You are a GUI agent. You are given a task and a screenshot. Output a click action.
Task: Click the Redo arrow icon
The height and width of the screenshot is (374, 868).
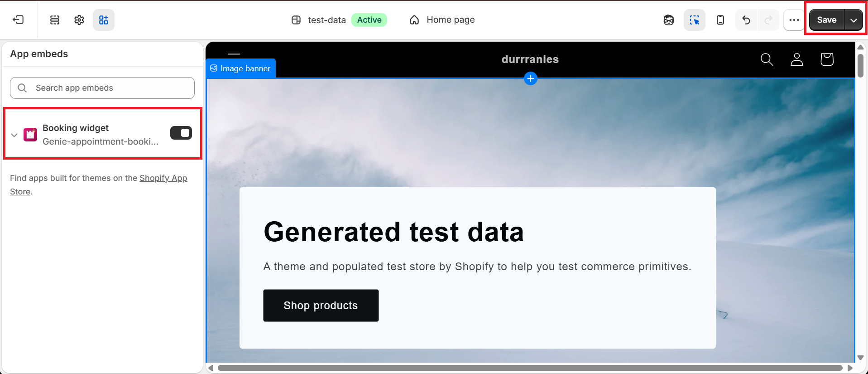tap(768, 20)
